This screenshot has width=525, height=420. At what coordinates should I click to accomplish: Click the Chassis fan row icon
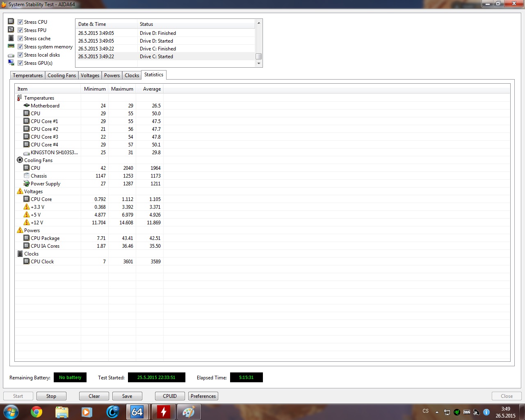click(x=27, y=176)
